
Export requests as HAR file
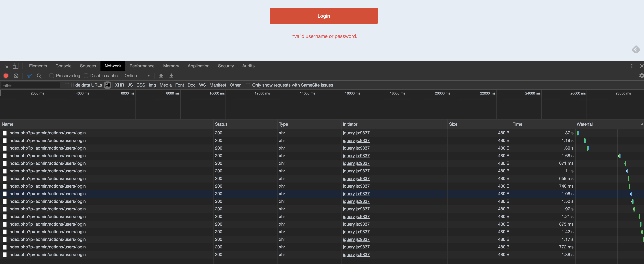(x=171, y=76)
